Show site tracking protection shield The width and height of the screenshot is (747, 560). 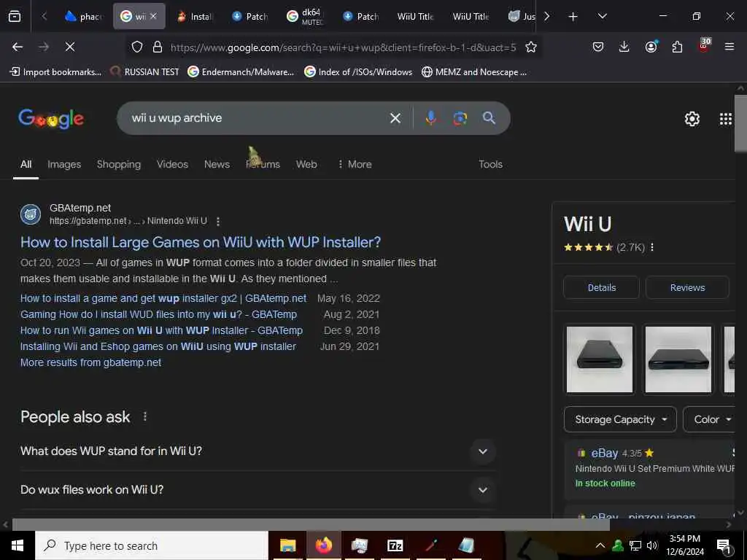[x=137, y=47]
